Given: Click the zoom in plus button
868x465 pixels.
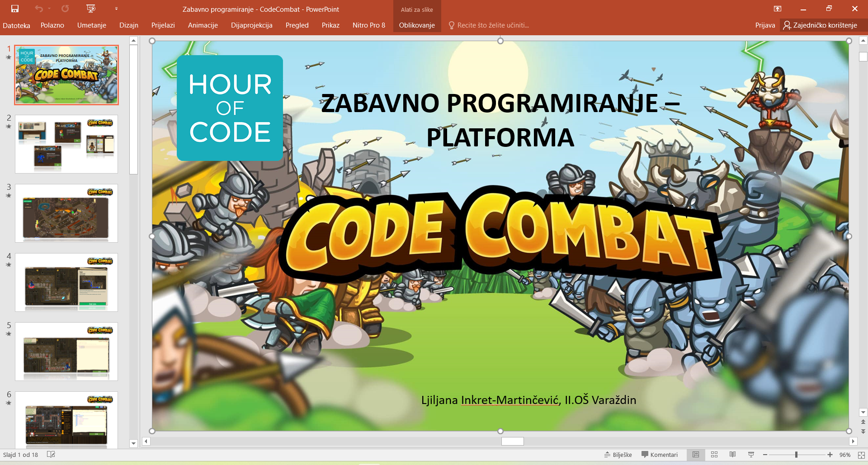Looking at the screenshot, I should (830, 455).
